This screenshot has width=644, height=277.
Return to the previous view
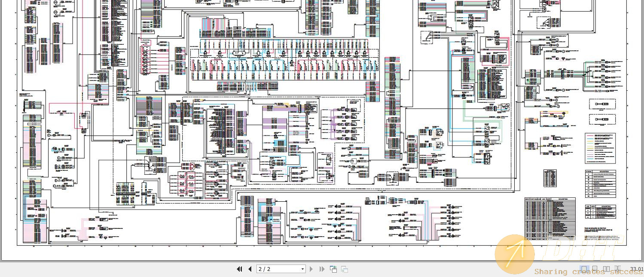click(333, 268)
